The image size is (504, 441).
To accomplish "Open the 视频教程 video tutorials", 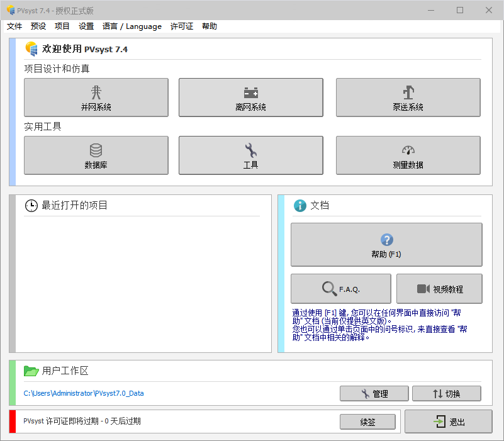I will (x=439, y=289).
